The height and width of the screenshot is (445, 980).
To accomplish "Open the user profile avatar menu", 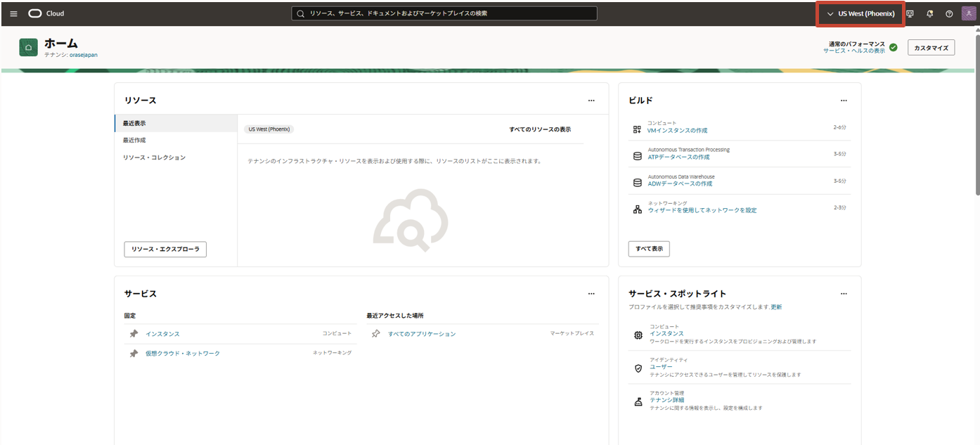I will tap(969, 13).
